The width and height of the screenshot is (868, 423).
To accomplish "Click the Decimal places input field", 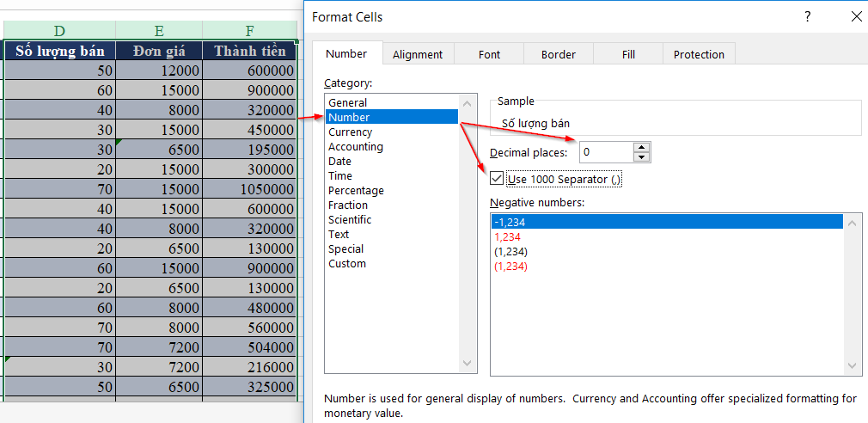I will click(605, 153).
